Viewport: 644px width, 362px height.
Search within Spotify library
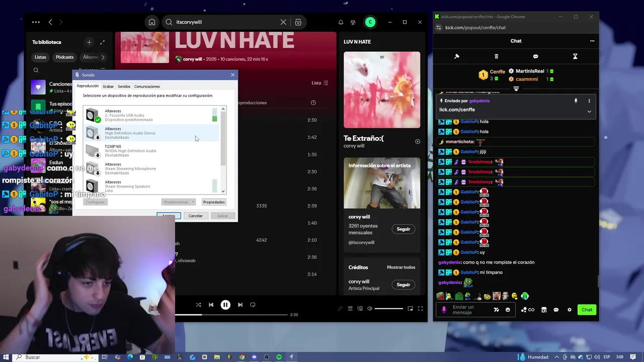(36, 70)
